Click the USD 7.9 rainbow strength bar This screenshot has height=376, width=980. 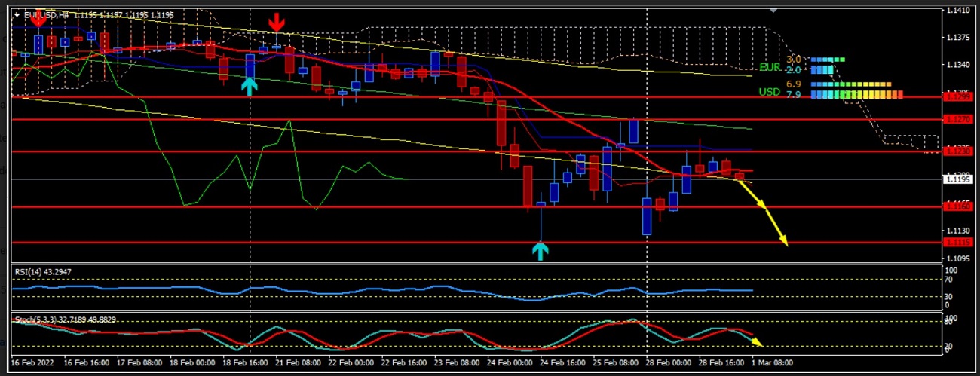tap(857, 95)
